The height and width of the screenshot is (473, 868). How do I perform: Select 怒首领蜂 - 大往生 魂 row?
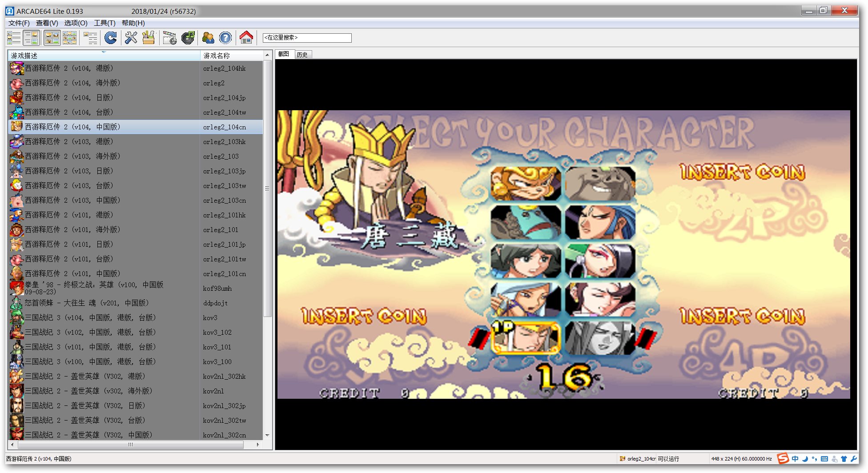pyautogui.click(x=136, y=303)
